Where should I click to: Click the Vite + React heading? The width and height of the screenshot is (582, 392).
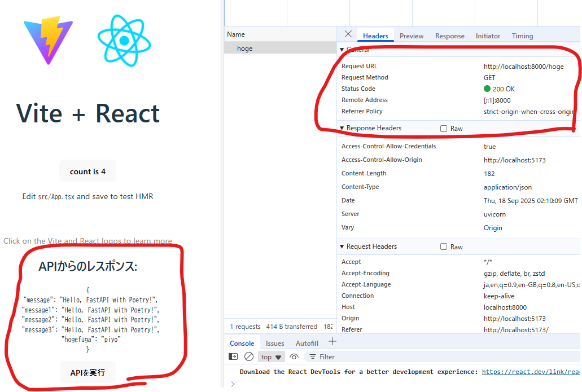(x=87, y=113)
